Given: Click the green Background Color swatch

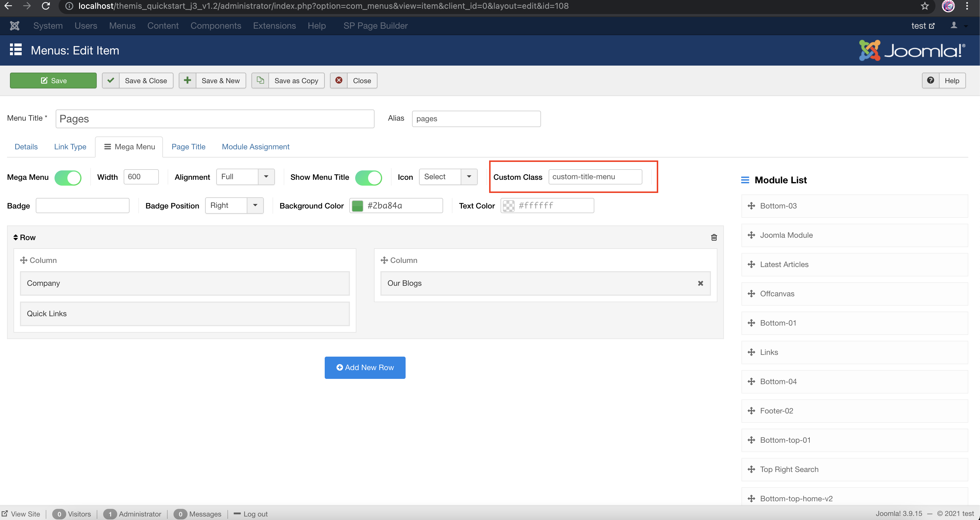Looking at the screenshot, I should [357, 206].
